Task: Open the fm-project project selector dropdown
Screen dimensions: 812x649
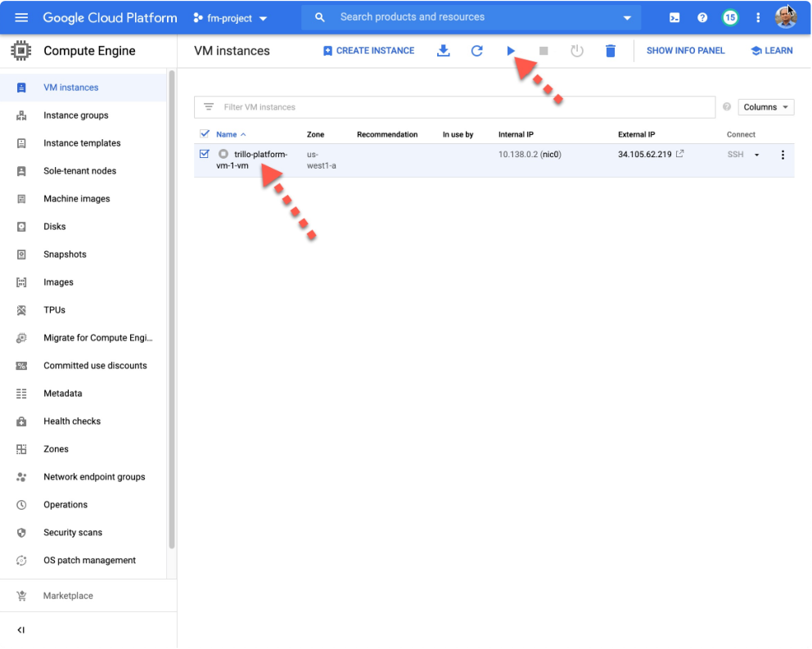Action: [230, 18]
